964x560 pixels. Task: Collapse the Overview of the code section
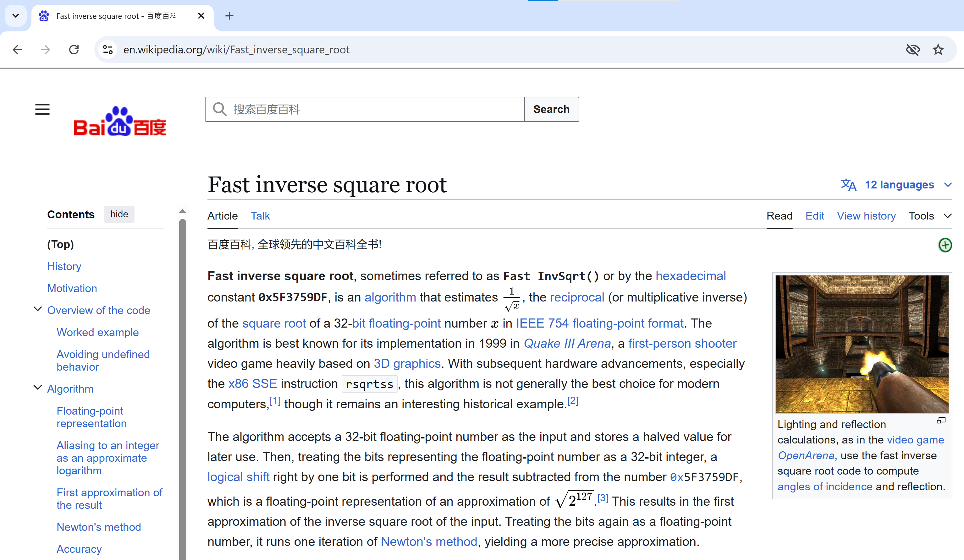coord(37,309)
